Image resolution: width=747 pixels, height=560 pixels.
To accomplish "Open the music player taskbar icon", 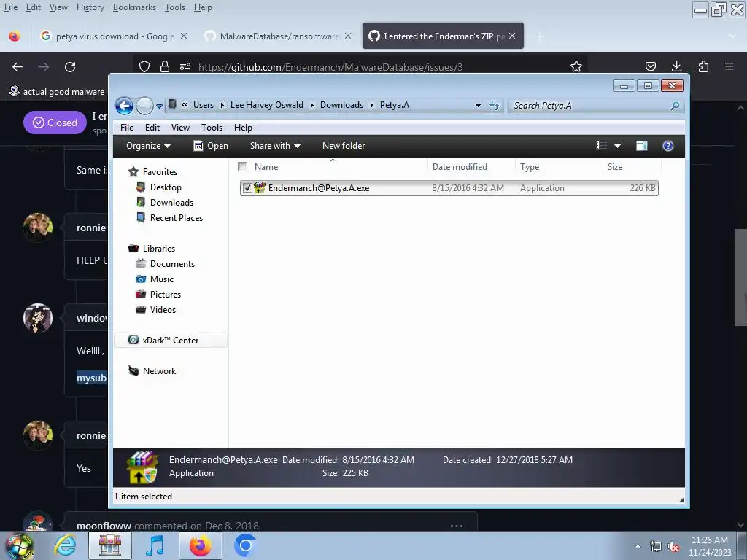I will click(155, 545).
